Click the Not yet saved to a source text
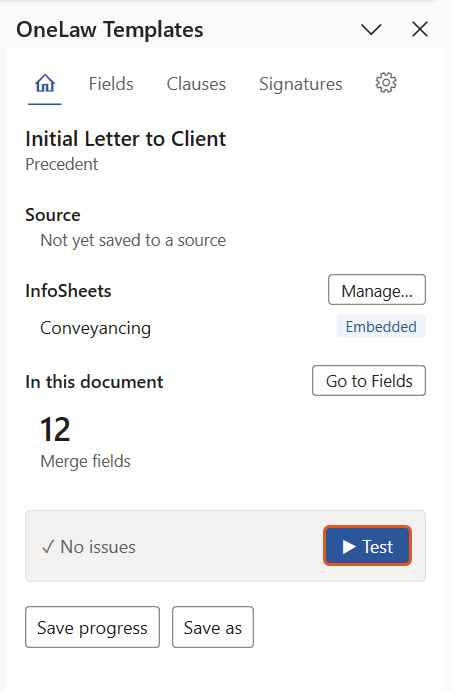 click(x=133, y=241)
